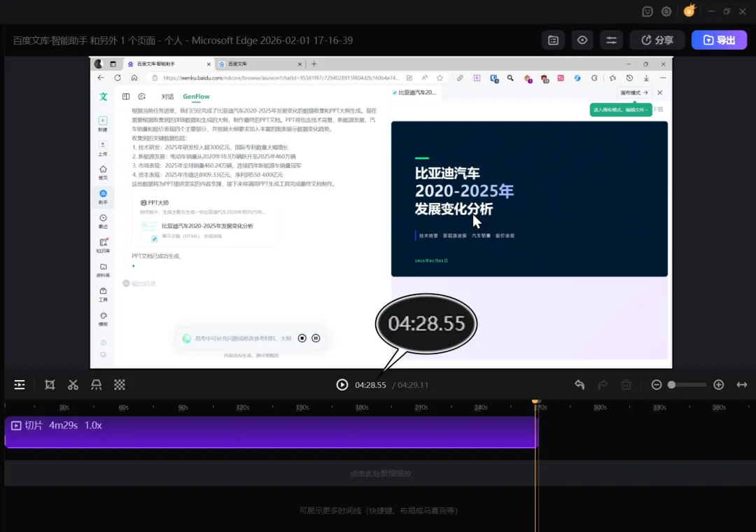Toggle the eye preview icon in header
756x532 pixels.
582,40
